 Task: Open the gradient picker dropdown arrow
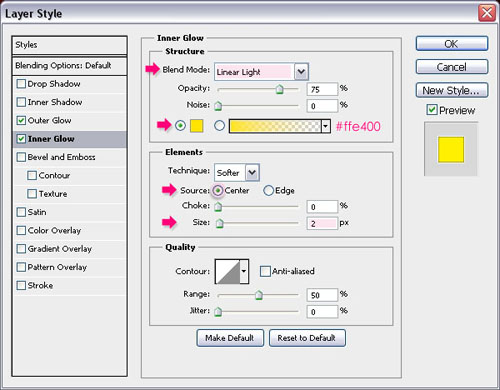[x=326, y=126]
